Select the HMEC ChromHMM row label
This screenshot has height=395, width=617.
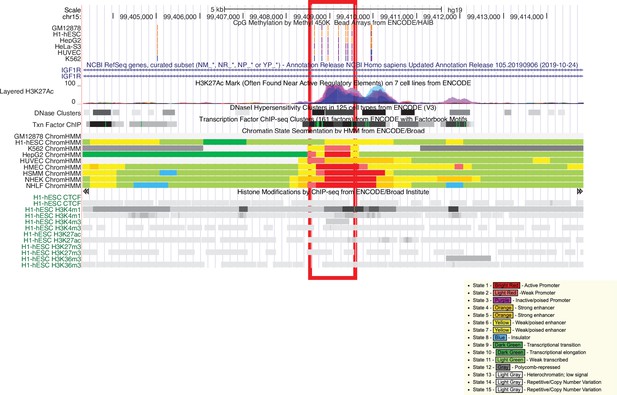coord(52,167)
